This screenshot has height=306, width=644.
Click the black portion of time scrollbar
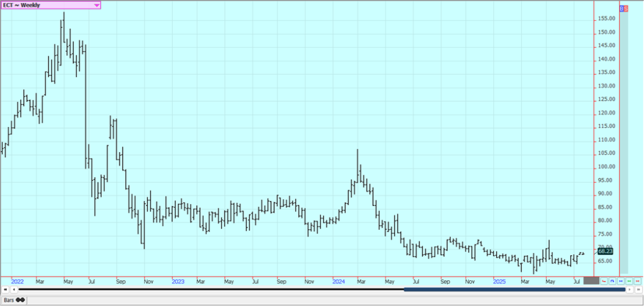tap(211, 290)
